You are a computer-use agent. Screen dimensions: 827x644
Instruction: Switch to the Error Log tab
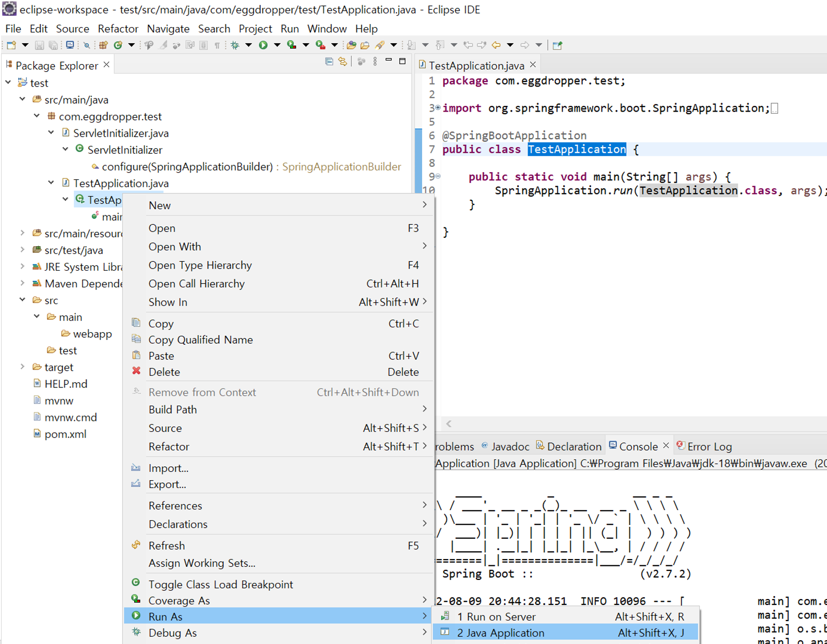pyautogui.click(x=704, y=446)
